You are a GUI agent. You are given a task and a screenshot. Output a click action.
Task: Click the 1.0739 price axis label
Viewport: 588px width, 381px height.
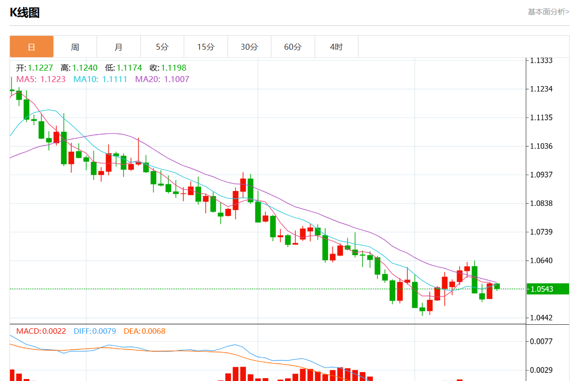pyautogui.click(x=541, y=232)
